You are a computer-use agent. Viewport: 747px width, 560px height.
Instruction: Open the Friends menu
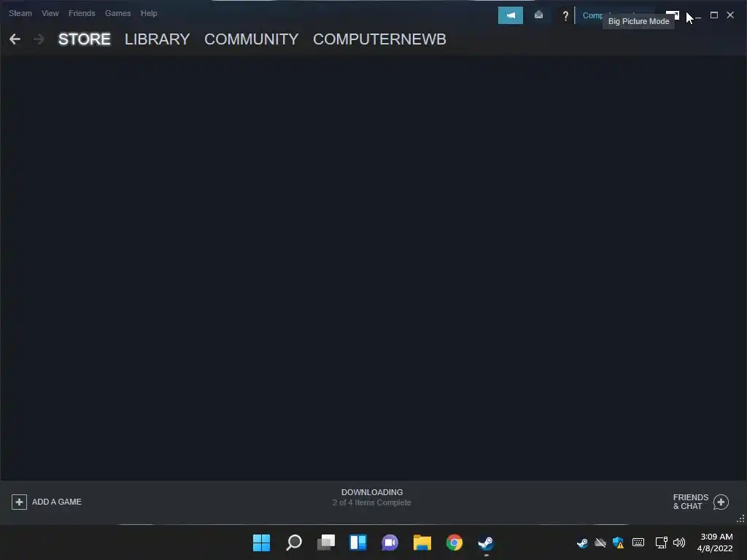82,13
